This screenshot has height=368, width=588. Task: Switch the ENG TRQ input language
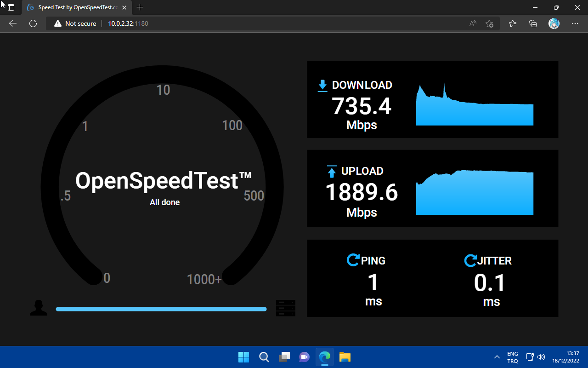(x=513, y=357)
